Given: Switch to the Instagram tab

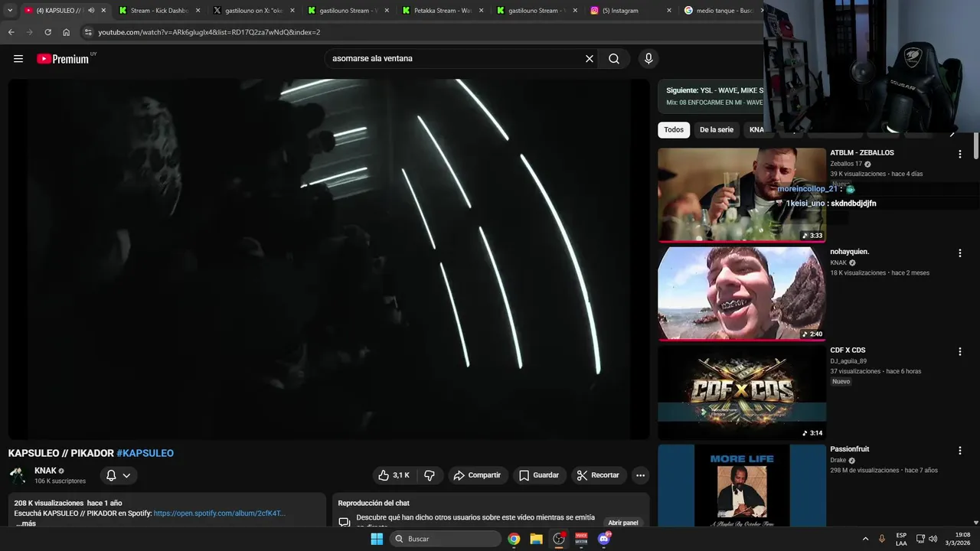Looking at the screenshot, I should [x=629, y=11].
